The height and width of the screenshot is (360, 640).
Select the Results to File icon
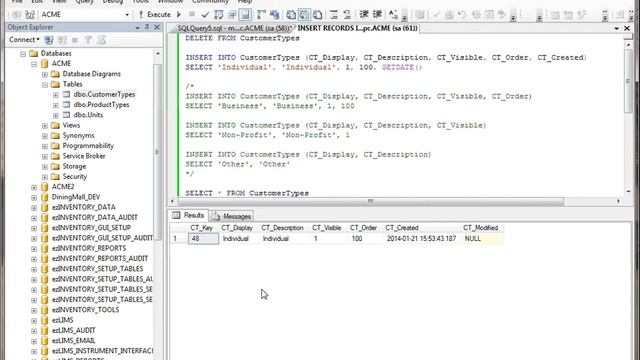pos(318,15)
